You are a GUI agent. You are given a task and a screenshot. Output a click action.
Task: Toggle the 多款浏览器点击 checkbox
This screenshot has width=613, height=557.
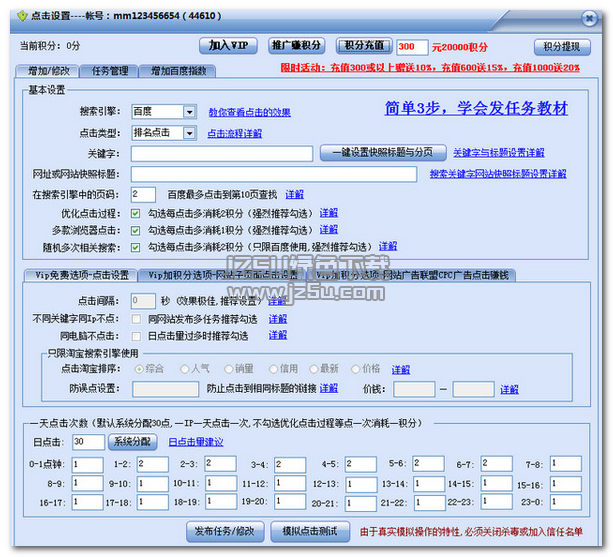click(135, 231)
